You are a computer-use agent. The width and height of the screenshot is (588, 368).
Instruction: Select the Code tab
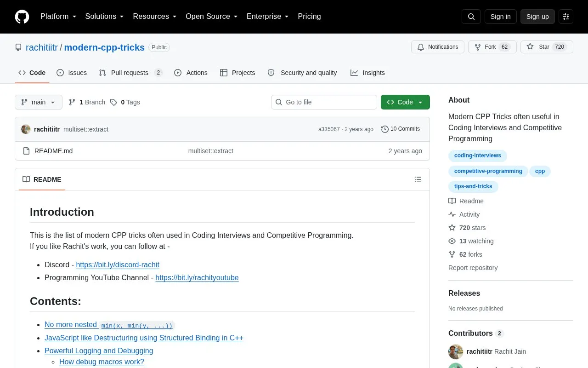click(32, 73)
